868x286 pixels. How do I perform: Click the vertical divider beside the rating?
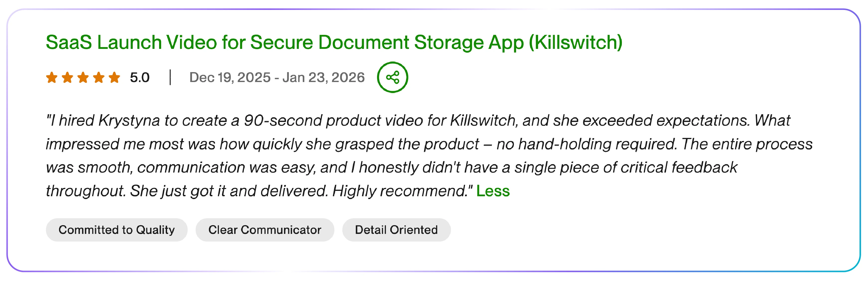[170, 77]
